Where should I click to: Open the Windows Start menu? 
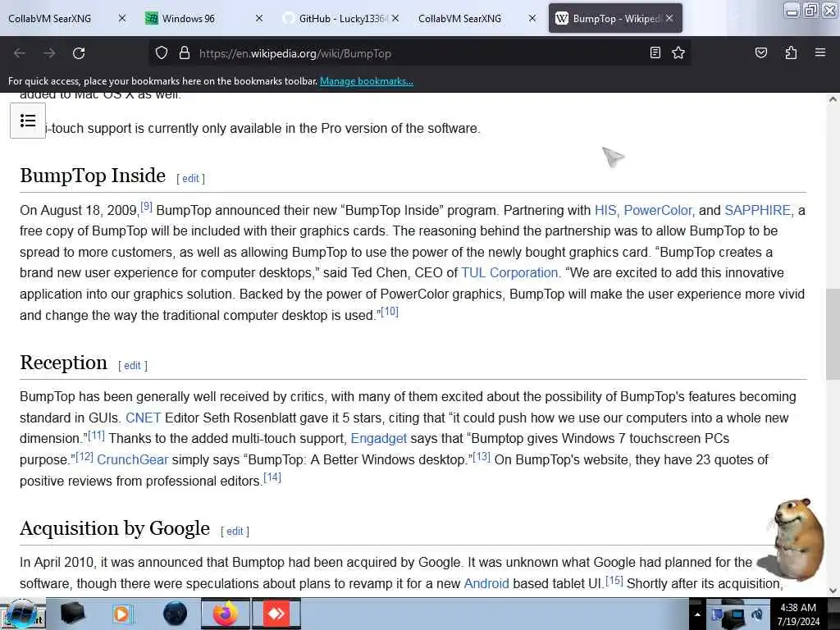[x=22, y=614]
